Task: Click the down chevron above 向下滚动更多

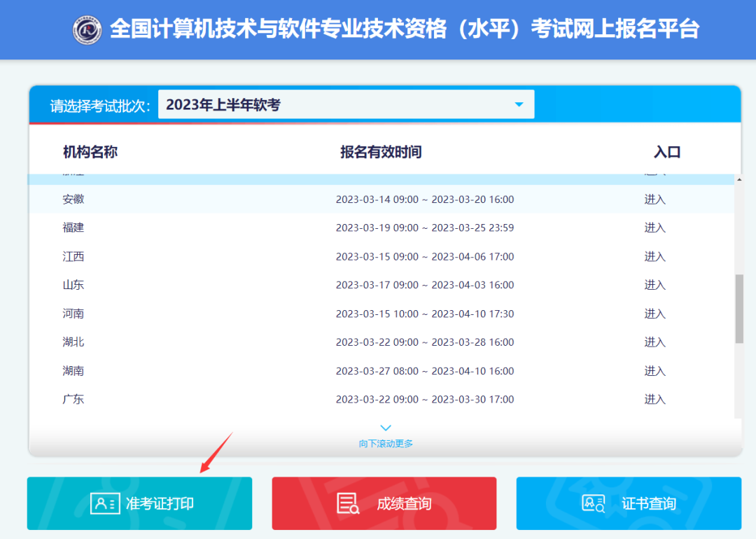Action: tap(386, 428)
